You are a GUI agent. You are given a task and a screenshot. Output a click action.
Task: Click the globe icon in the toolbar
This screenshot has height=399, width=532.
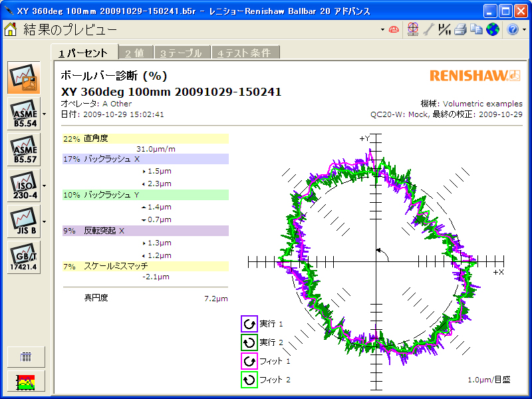(492, 29)
